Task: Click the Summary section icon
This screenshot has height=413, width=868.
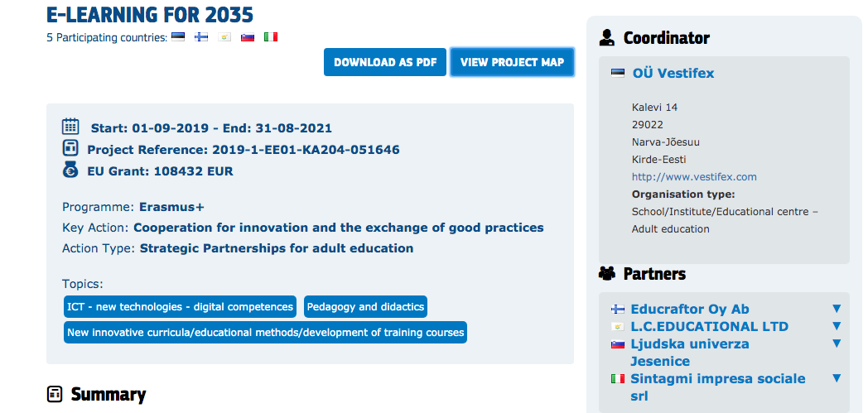Action: coord(55,394)
